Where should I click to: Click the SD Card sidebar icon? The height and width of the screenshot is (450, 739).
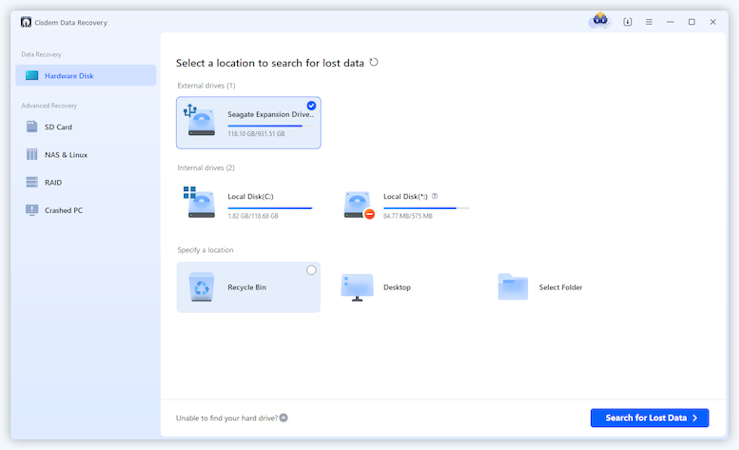[32, 127]
